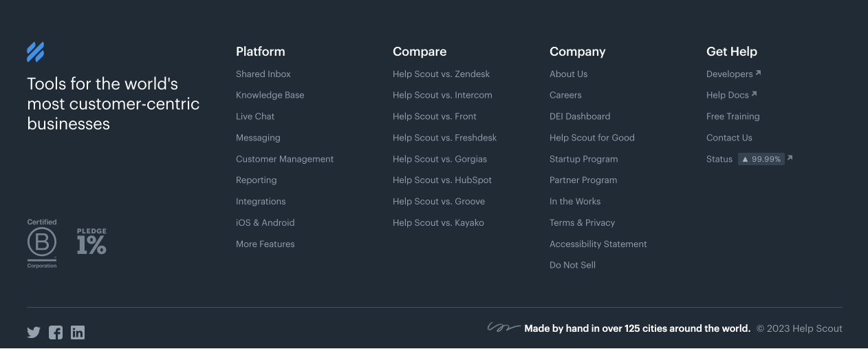Click the Company column heading
The image size is (868, 349).
click(x=577, y=52)
